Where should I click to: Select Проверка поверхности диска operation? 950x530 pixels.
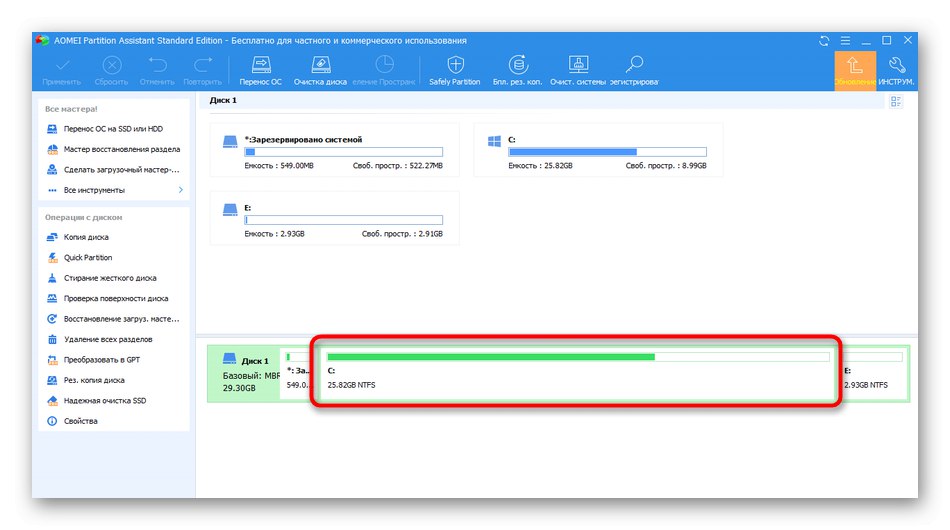108,298
